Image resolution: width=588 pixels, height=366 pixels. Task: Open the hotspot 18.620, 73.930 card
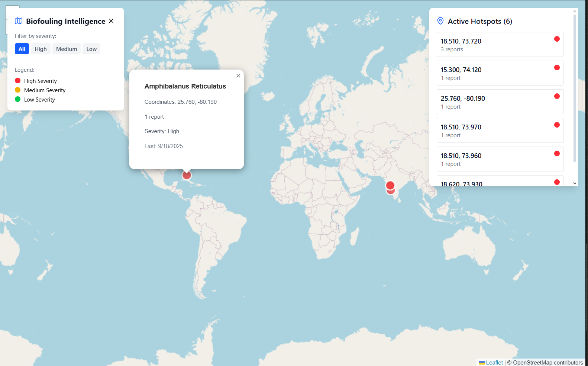pos(500,181)
